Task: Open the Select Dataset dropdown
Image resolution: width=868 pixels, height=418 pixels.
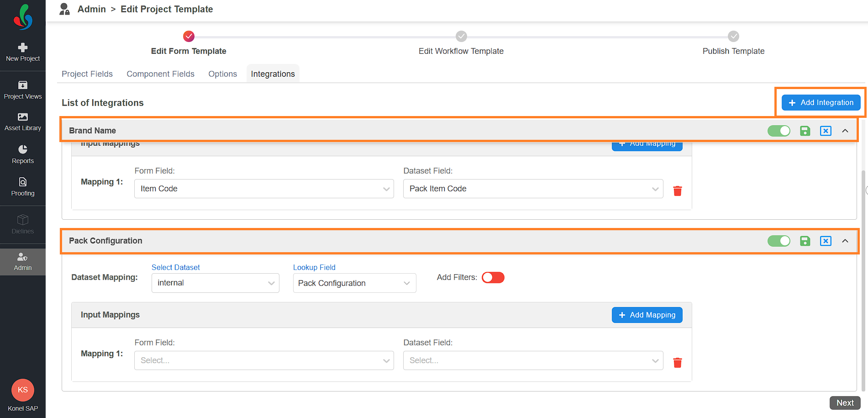Action: [x=215, y=283]
